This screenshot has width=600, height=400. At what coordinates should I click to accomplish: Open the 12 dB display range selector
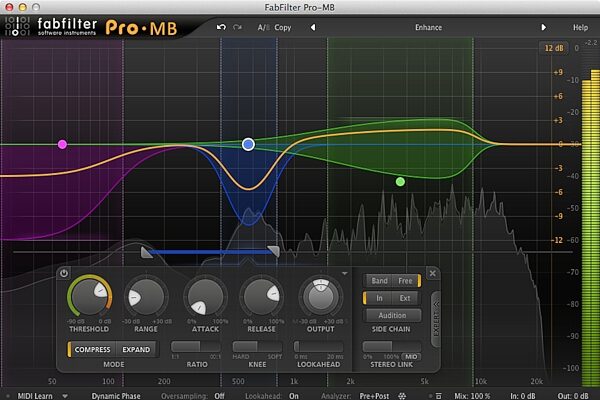tap(554, 48)
